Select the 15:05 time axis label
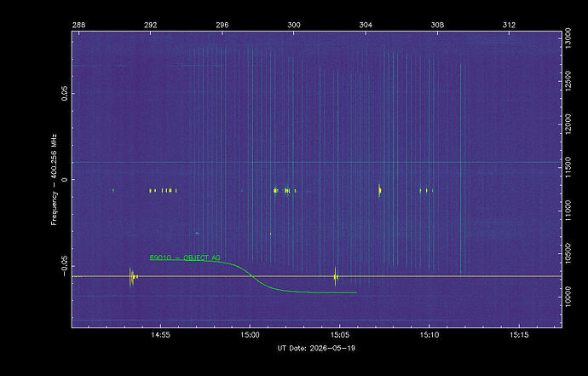This screenshot has height=376, width=588. [x=339, y=335]
